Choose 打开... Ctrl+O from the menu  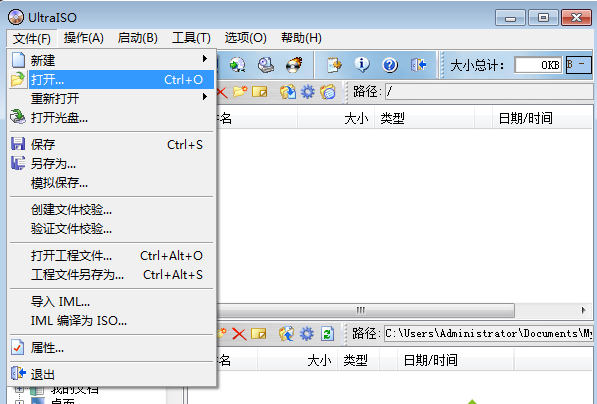[x=112, y=80]
